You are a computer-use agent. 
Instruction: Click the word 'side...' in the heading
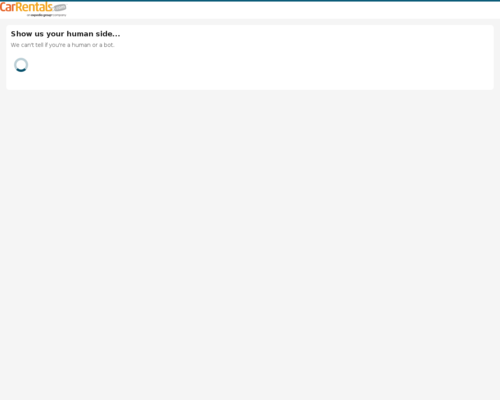[x=108, y=34]
